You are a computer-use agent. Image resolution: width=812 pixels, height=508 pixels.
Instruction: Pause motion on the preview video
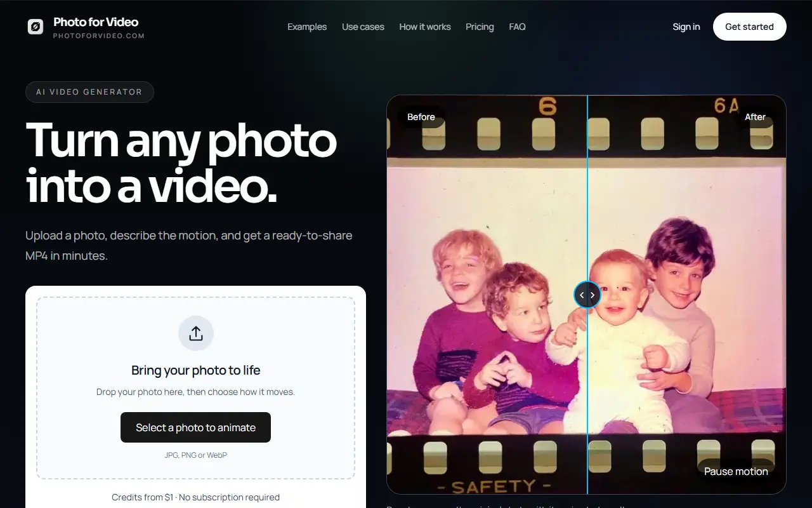click(736, 471)
